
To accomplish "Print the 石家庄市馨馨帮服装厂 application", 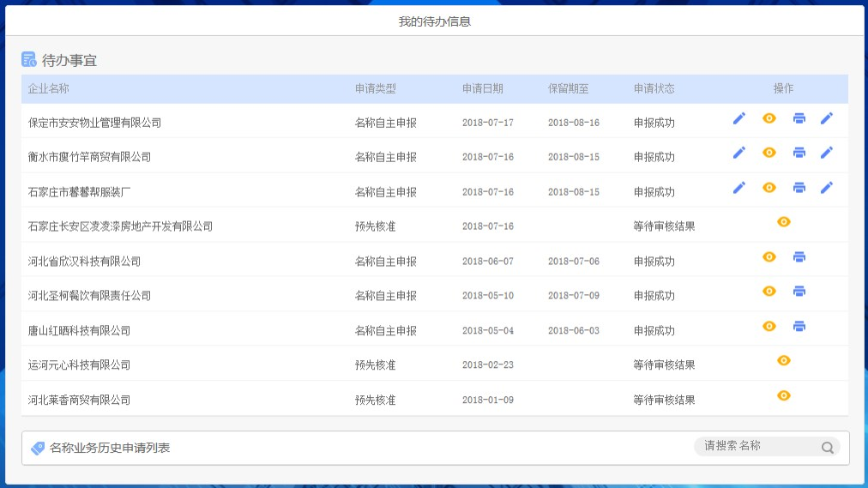I will [799, 188].
